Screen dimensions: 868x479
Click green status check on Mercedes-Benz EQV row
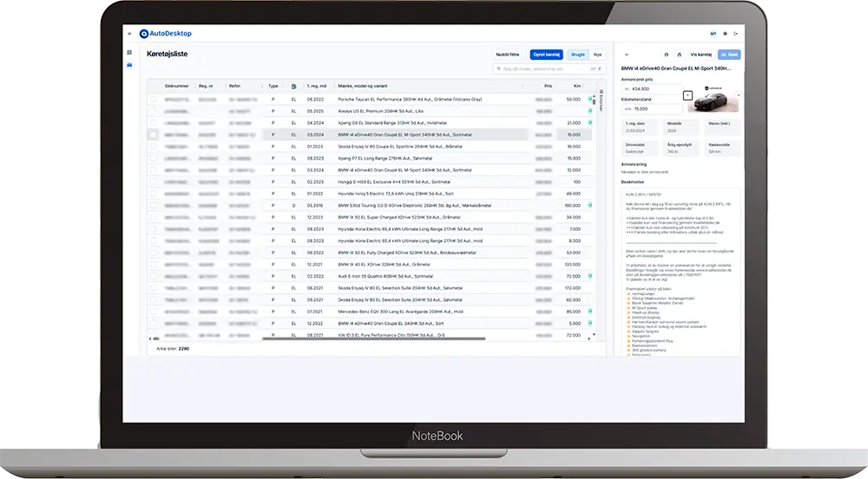(590, 312)
